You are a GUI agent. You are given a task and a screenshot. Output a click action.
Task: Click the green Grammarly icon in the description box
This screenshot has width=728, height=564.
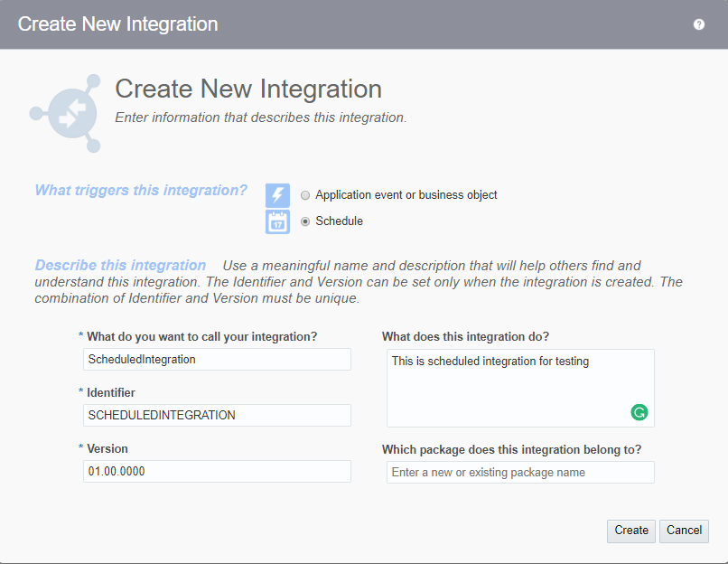639,412
